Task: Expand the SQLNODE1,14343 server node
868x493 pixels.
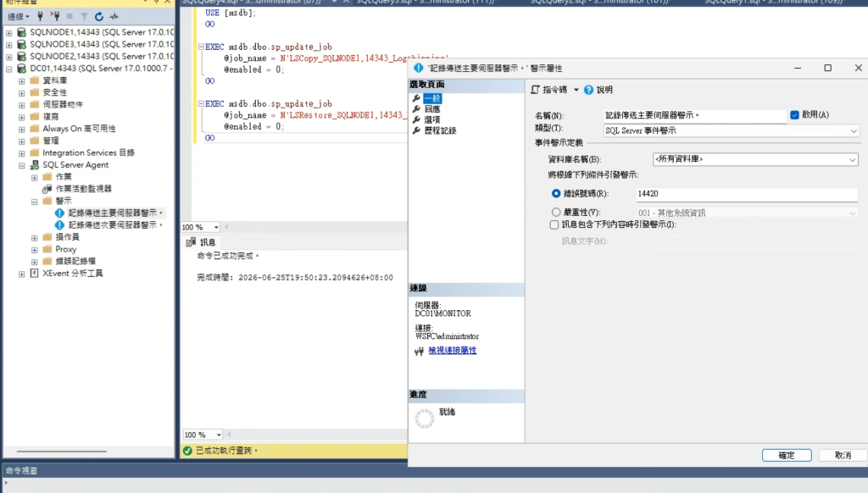Action: pyautogui.click(x=8, y=33)
